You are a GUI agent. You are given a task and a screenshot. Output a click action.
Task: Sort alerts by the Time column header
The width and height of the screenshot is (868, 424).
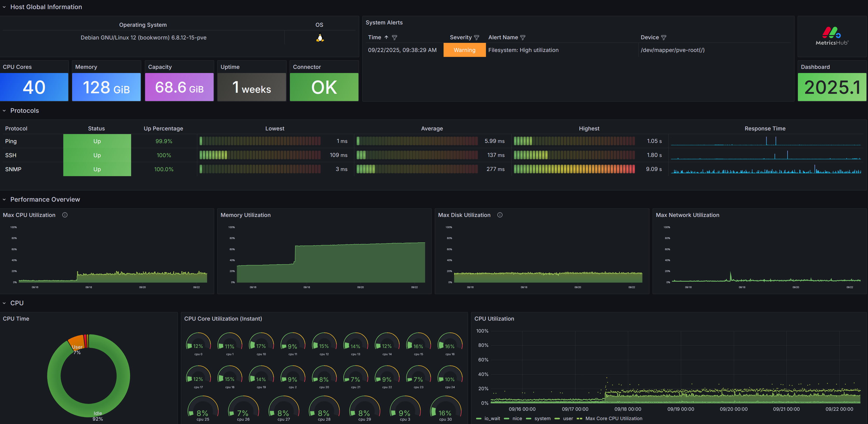click(x=374, y=37)
